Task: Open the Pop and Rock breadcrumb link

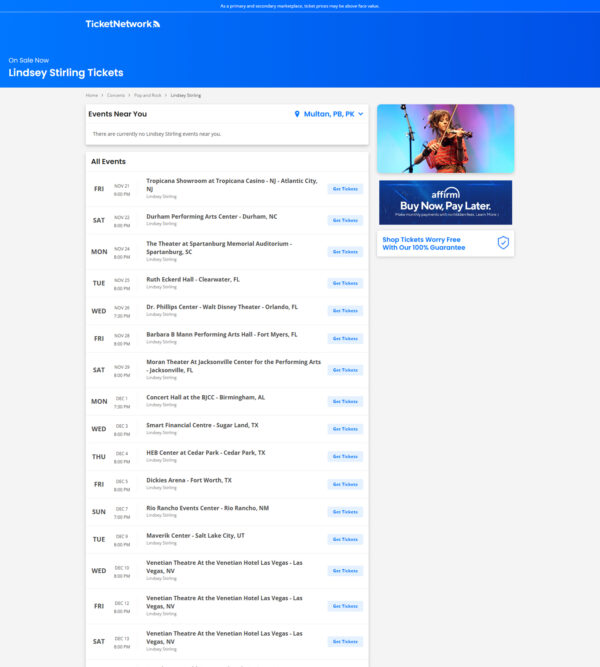Action: tap(148, 95)
